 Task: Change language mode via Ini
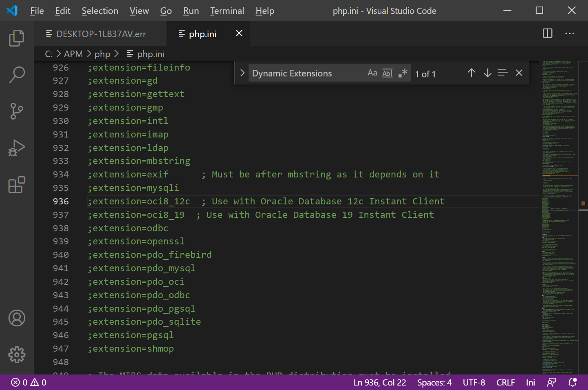point(531,382)
